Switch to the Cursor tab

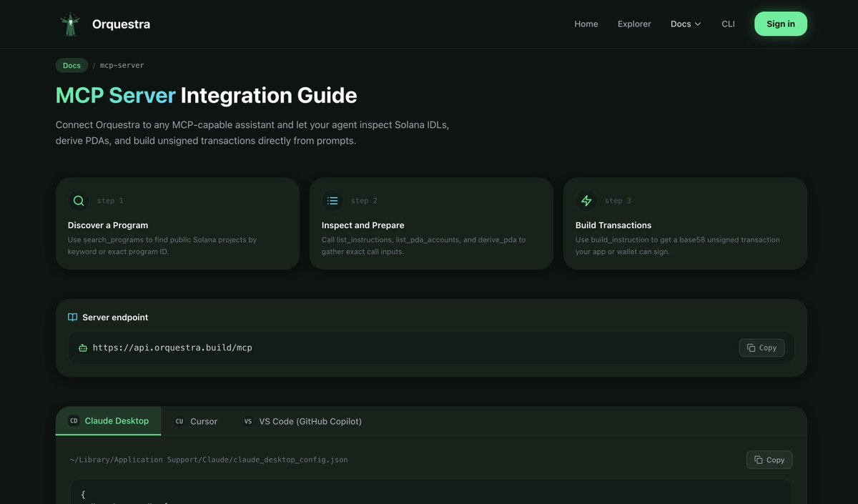point(196,422)
